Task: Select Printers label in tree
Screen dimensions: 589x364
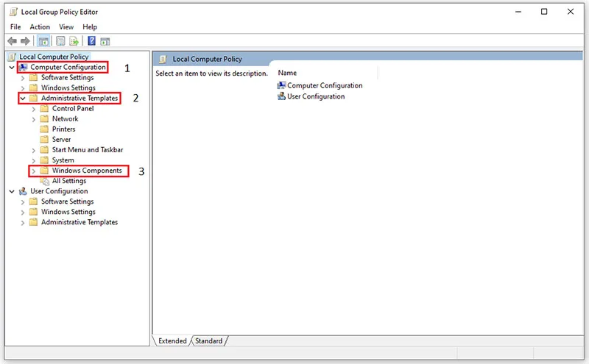Action: (x=63, y=129)
